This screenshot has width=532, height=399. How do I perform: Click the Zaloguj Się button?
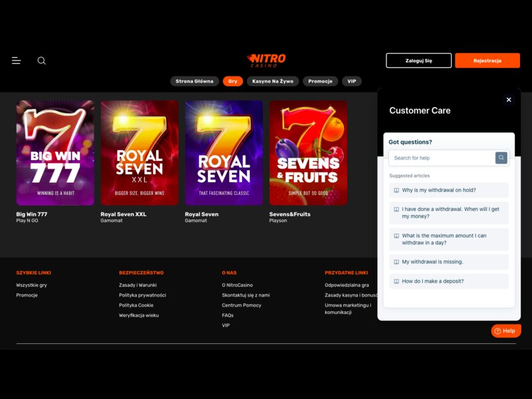418,60
